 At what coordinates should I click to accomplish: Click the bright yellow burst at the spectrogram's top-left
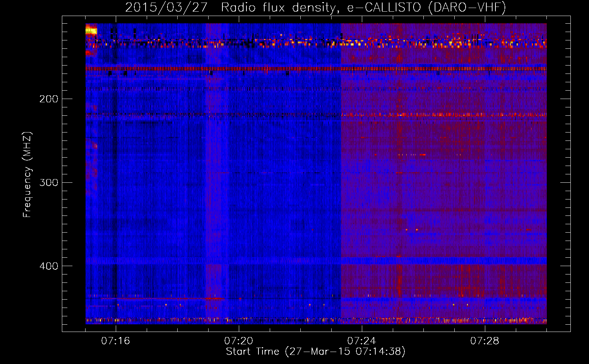91,31
